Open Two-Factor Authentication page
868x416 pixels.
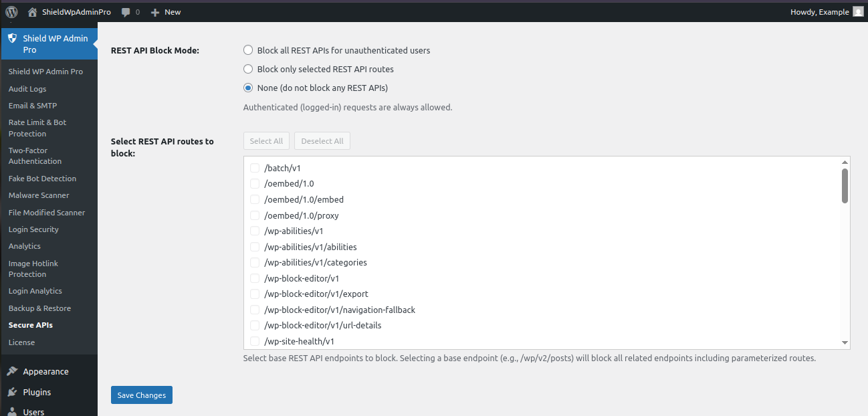(35, 156)
